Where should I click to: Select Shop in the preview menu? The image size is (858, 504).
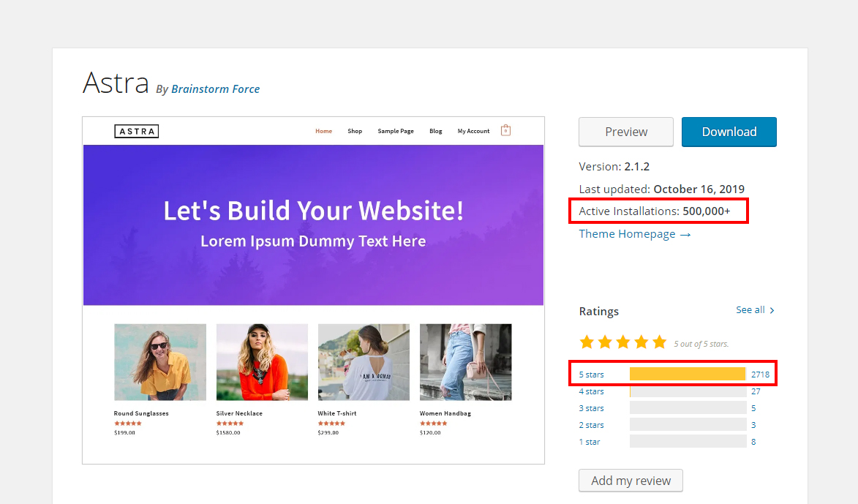click(x=355, y=132)
